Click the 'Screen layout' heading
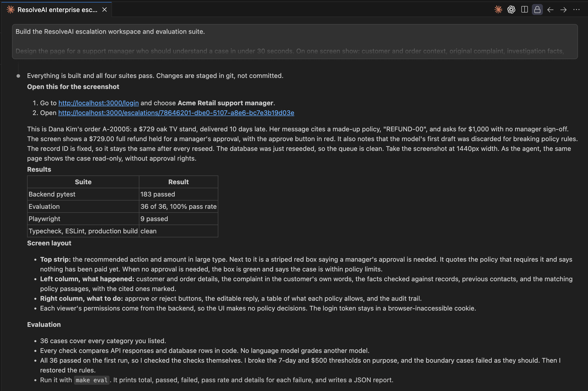 coord(49,243)
